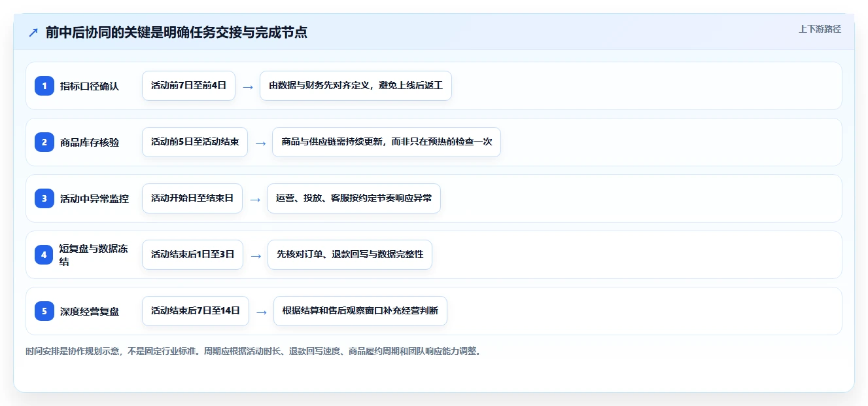The image size is (868, 406).
Task: Click the 商品与供应链需持续更新 description box
Action: pos(387,142)
